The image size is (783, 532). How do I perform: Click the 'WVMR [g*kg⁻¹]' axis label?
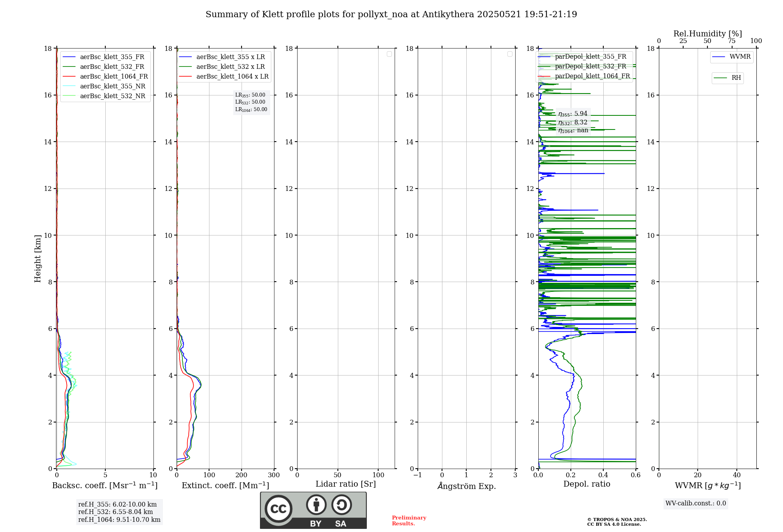tap(708, 485)
